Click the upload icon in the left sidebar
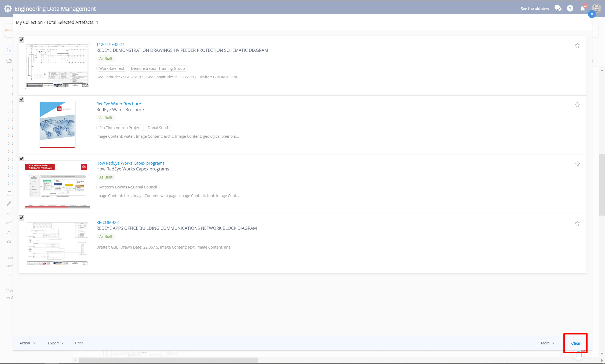605x364 pixels. [x=9, y=232]
